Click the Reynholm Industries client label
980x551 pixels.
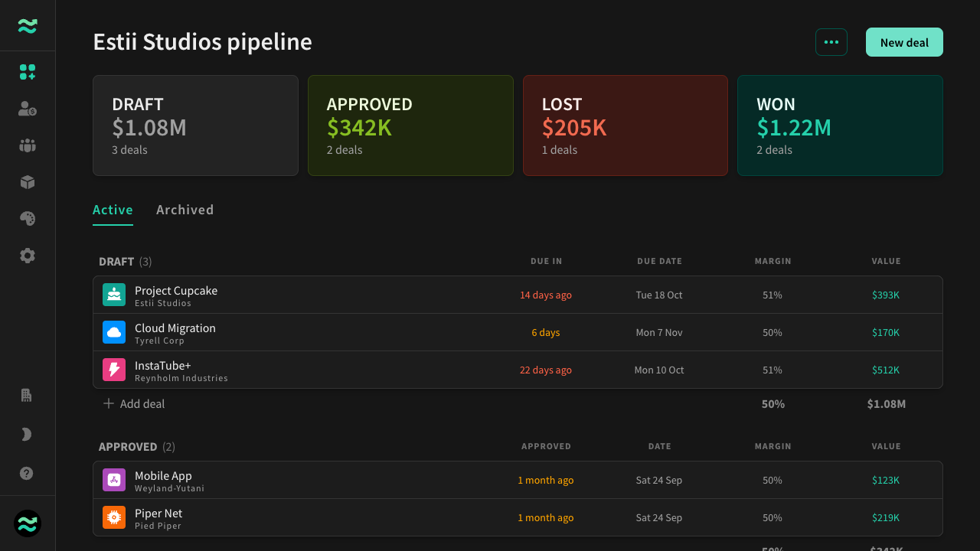(x=181, y=378)
